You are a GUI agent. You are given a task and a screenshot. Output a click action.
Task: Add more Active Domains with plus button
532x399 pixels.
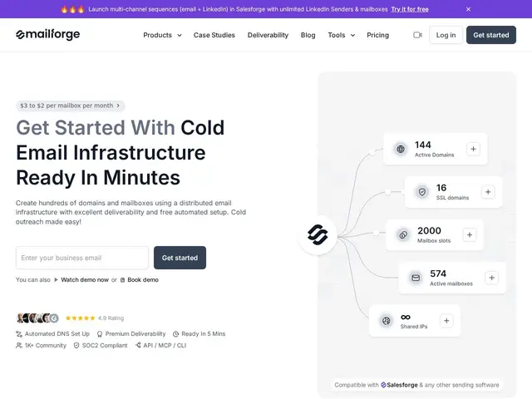(473, 149)
